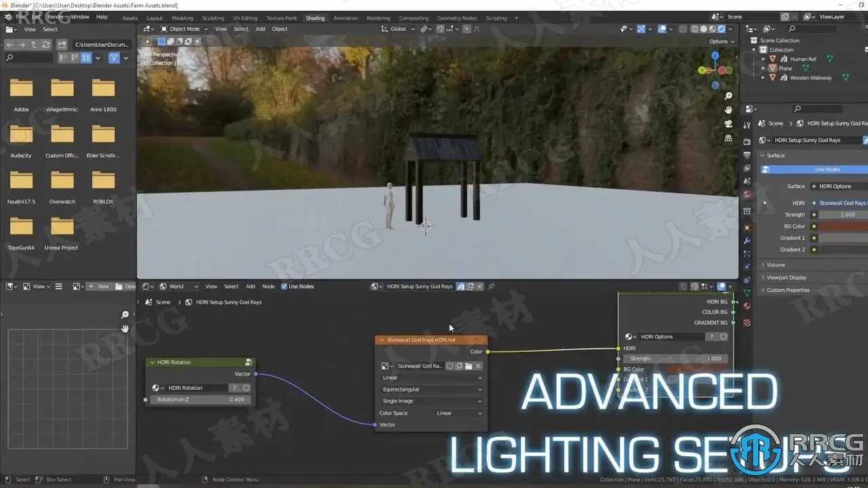Viewport: 868px width, 488px height.
Task: Click the Use Nodes button in properties
Action: point(814,169)
